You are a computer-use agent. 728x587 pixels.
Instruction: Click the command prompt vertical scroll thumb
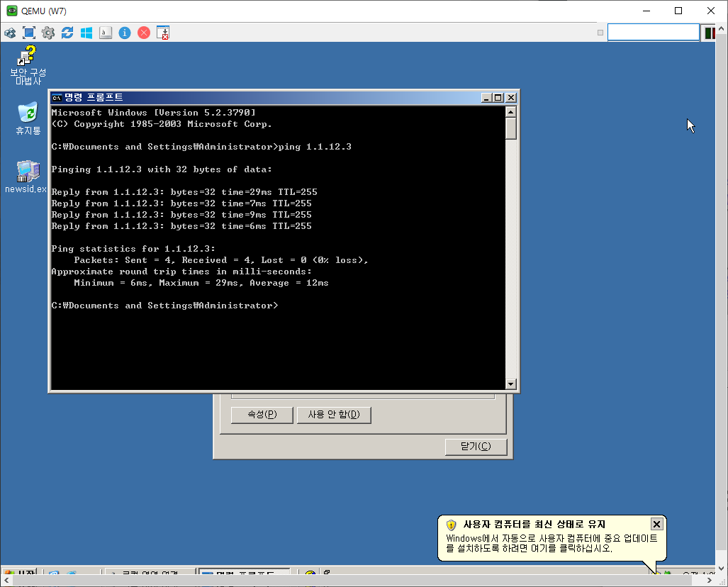(510, 128)
